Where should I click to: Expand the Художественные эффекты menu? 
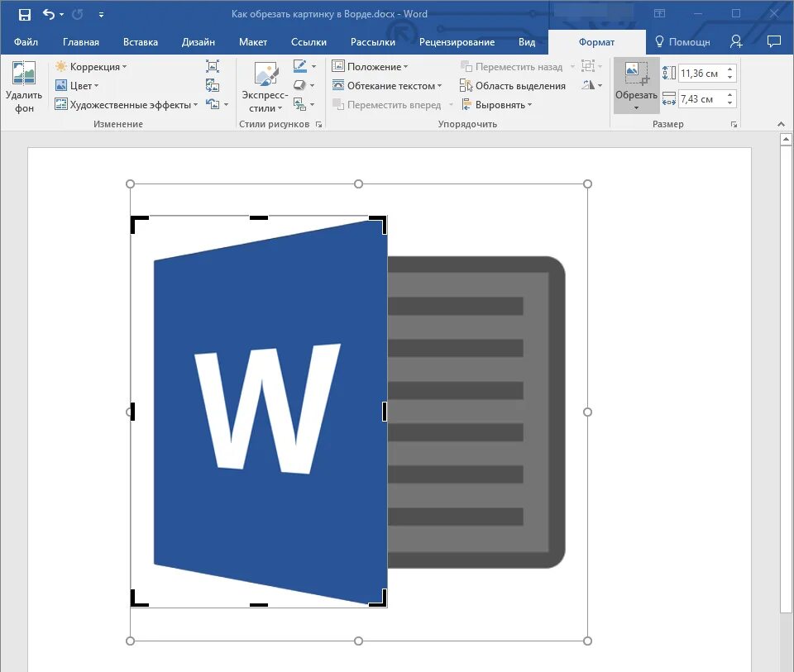[127, 105]
